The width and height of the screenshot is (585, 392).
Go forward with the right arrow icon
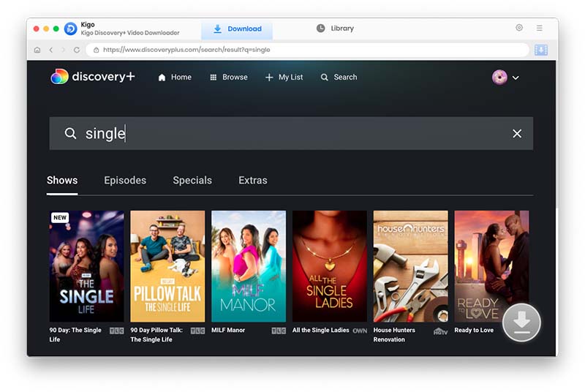63,50
